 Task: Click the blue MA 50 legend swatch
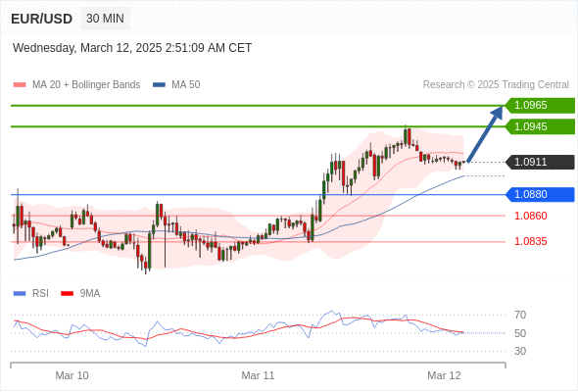pyautogui.click(x=159, y=85)
